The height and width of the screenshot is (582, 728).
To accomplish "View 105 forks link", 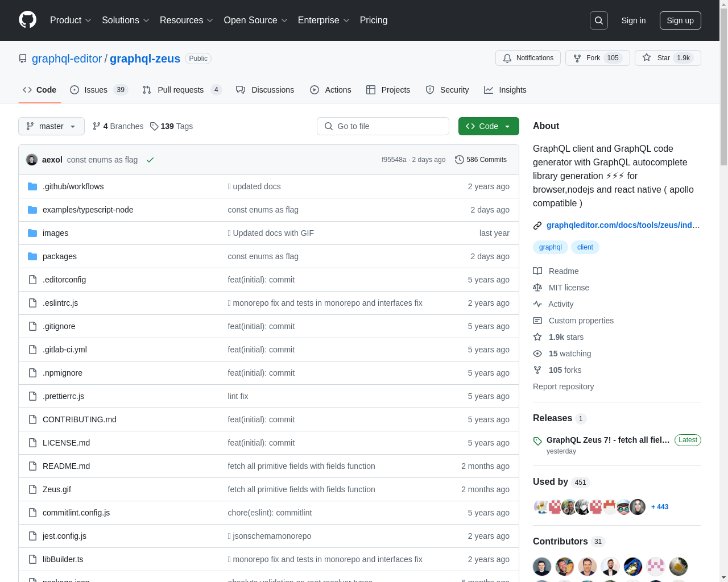I will point(557,370).
